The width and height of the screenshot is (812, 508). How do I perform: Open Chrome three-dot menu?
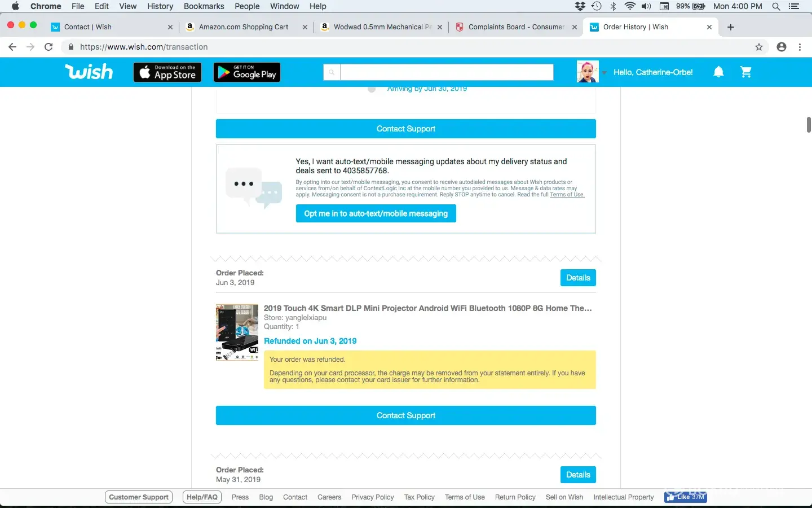pos(800,47)
